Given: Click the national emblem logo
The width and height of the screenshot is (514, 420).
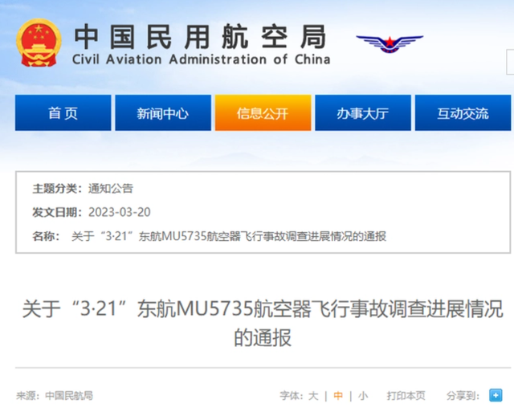Looking at the screenshot, I should pyautogui.click(x=39, y=43).
